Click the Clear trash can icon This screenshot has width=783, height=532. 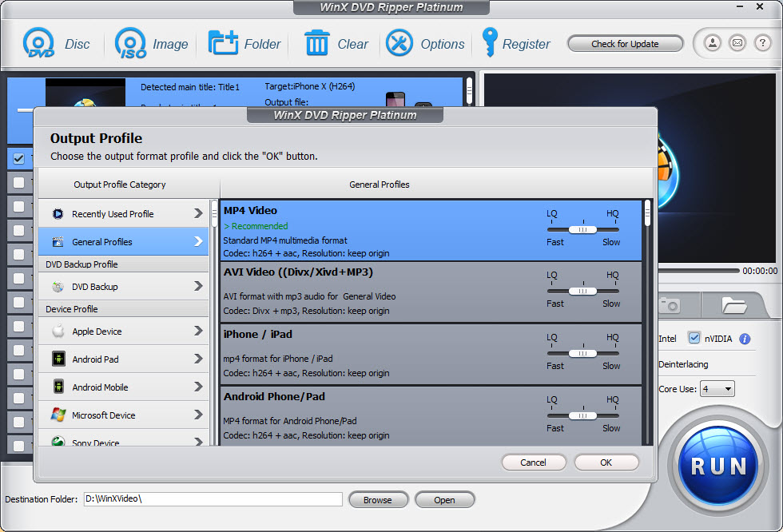(316, 43)
